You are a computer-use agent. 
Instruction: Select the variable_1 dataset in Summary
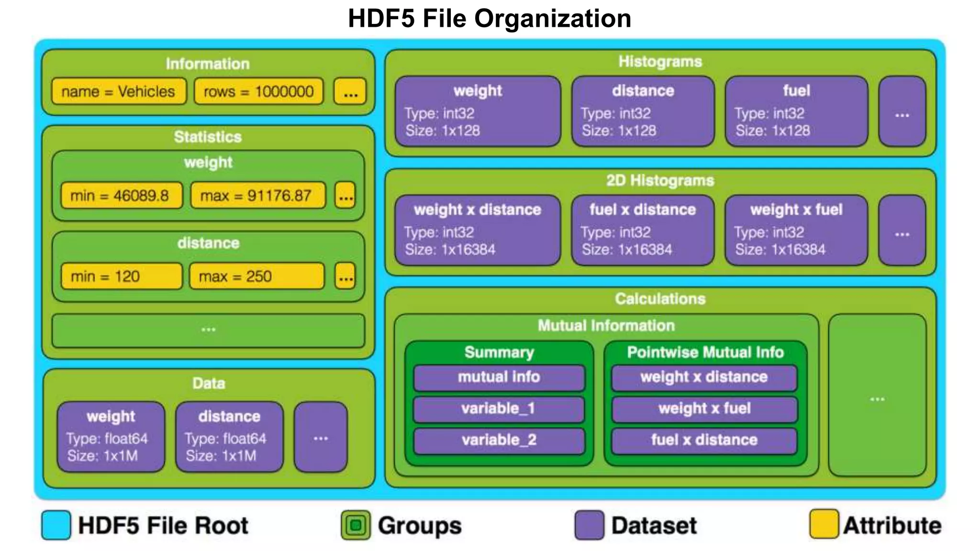499,408
